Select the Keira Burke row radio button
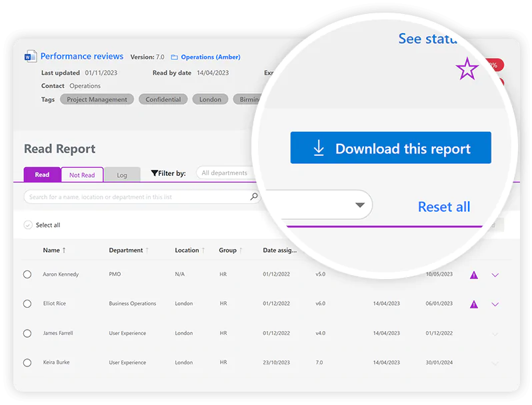 point(27,363)
